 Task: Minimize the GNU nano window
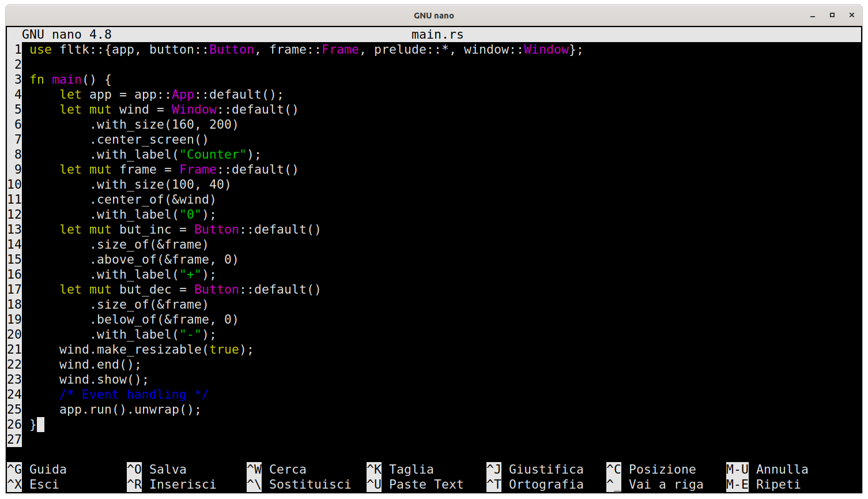pos(813,16)
